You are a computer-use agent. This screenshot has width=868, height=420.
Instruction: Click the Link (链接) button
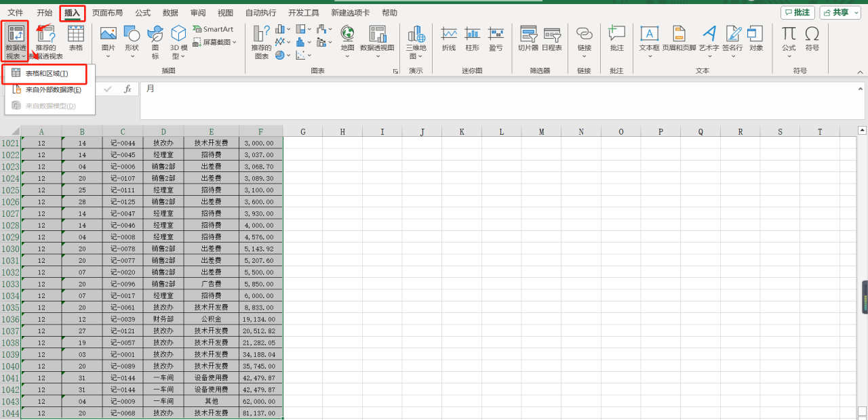pyautogui.click(x=584, y=43)
